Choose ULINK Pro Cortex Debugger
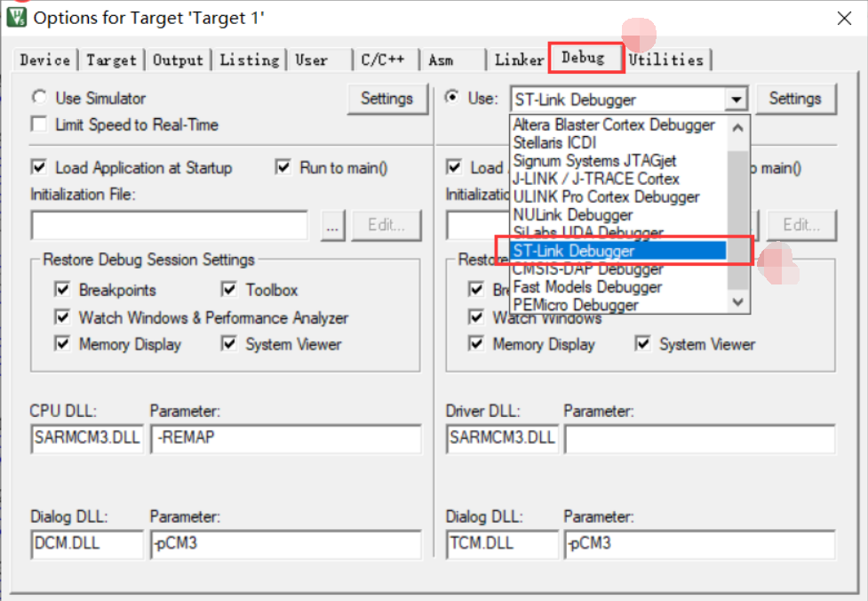This screenshot has height=601, width=868. click(606, 196)
